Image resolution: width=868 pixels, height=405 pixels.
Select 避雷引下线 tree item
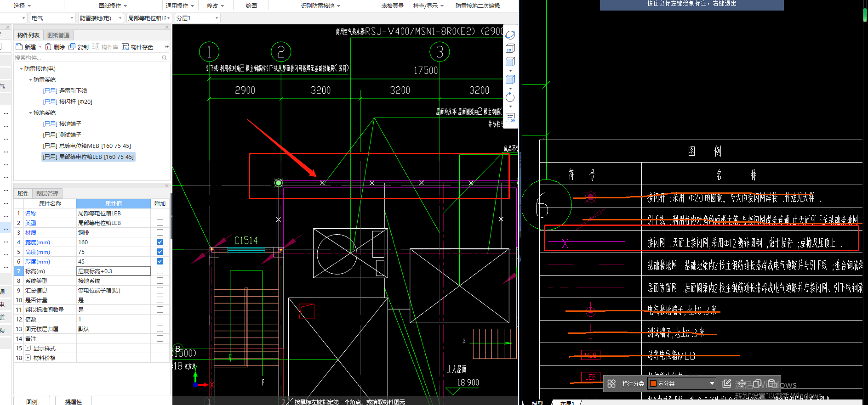tap(65, 91)
